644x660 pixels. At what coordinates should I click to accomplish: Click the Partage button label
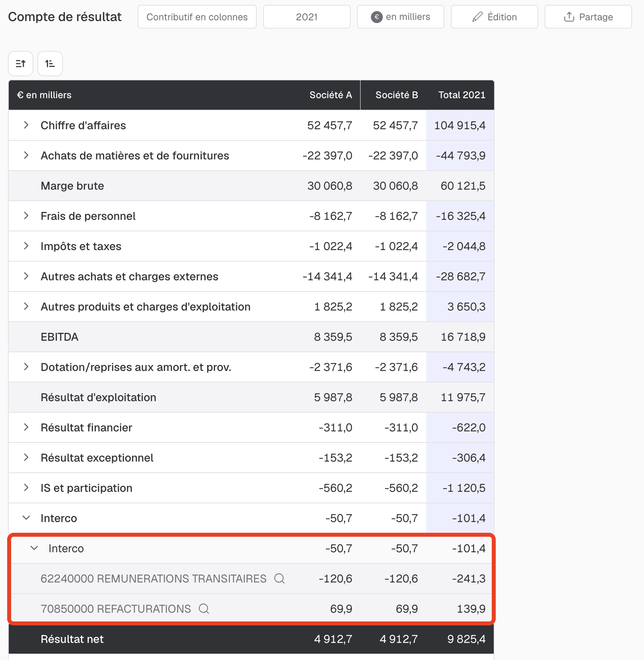coord(596,17)
